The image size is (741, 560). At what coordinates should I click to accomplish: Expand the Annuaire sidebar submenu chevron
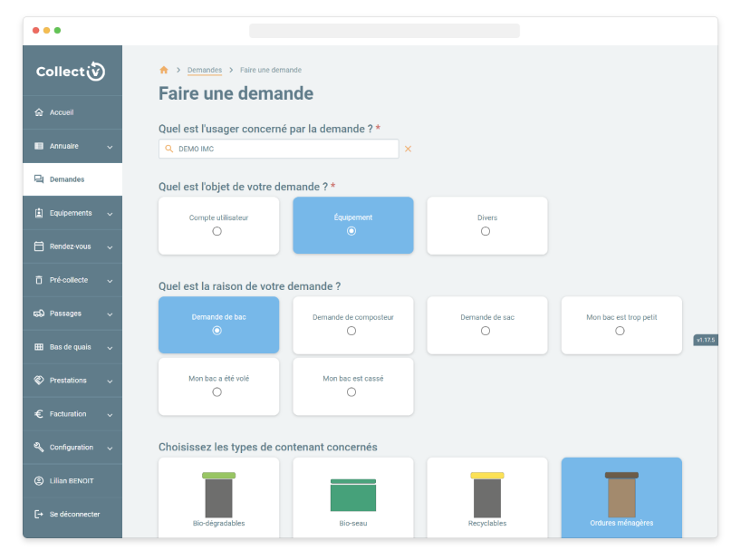pyautogui.click(x=110, y=147)
